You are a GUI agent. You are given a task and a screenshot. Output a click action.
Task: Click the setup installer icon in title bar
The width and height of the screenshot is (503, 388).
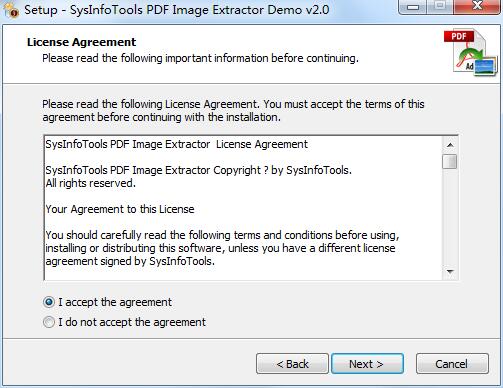pos(10,10)
